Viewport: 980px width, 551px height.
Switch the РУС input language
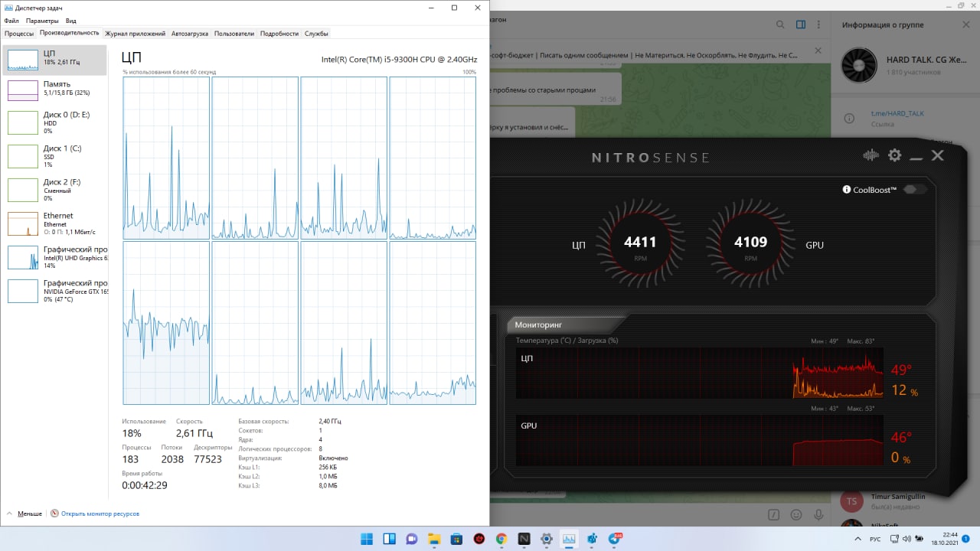click(x=876, y=539)
